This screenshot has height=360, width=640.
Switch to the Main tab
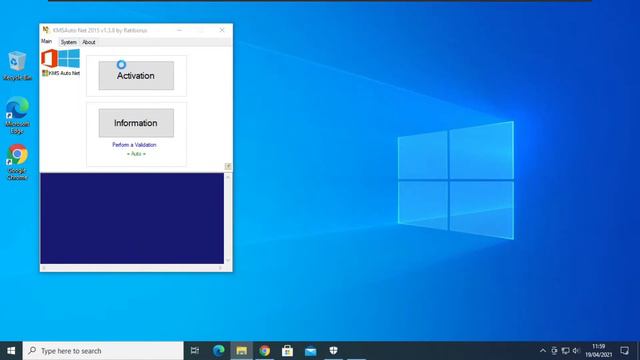tap(47, 41)
